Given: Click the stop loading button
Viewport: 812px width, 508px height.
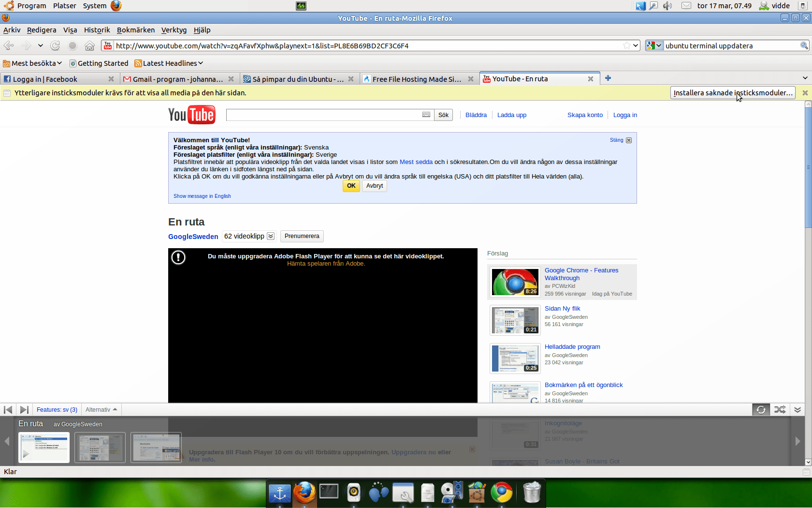Looking at the screenshot, I should pos(72,45).
